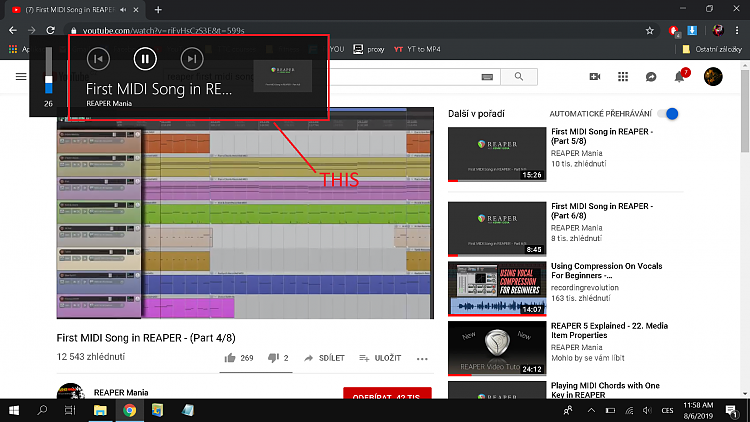The height and width of the screenshot is (422, 750).
Task: Open First MIDI Song in REAPER Part 6/8 title
Action: click(602, 211)
